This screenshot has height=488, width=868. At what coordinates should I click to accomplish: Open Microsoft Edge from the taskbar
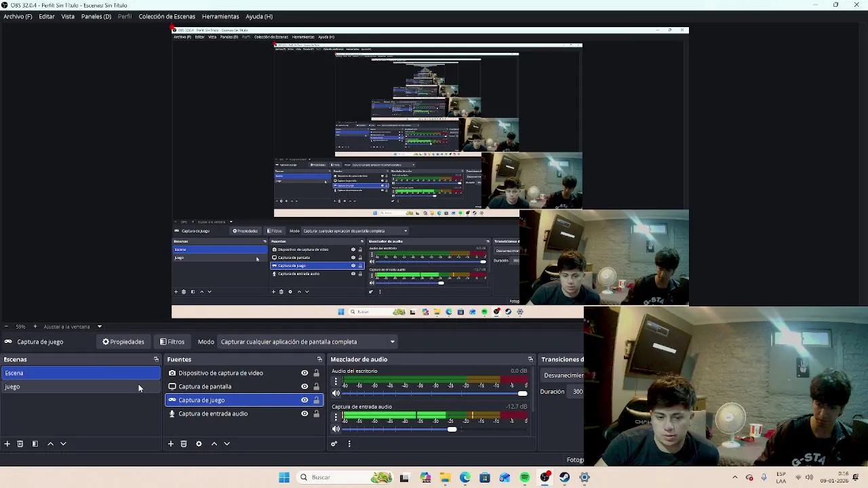pyautogui.click(x=465, y=478)
